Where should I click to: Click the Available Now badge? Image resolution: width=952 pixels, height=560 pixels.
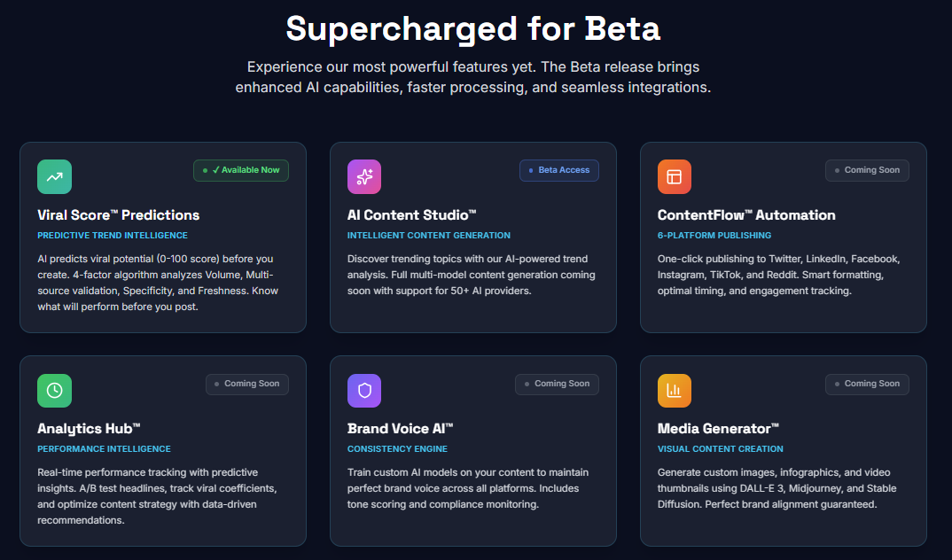pos(240,170)
